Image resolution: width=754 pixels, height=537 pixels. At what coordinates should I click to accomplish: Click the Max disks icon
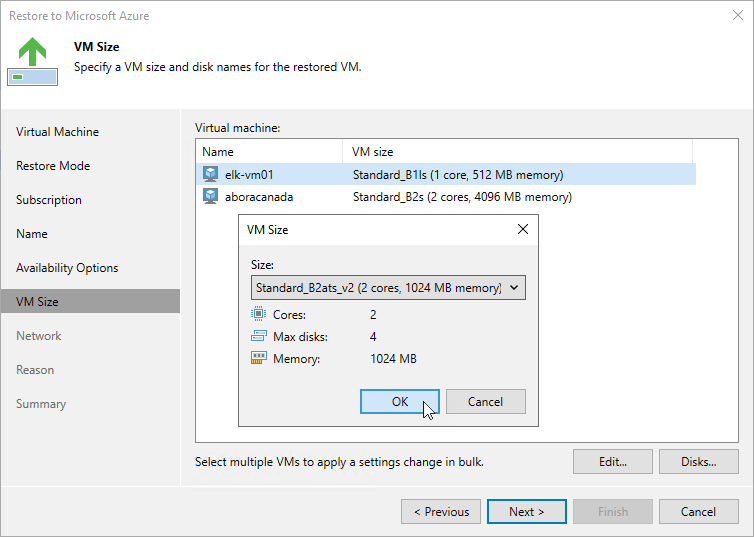pyautogui.click(x=258, y=336)
